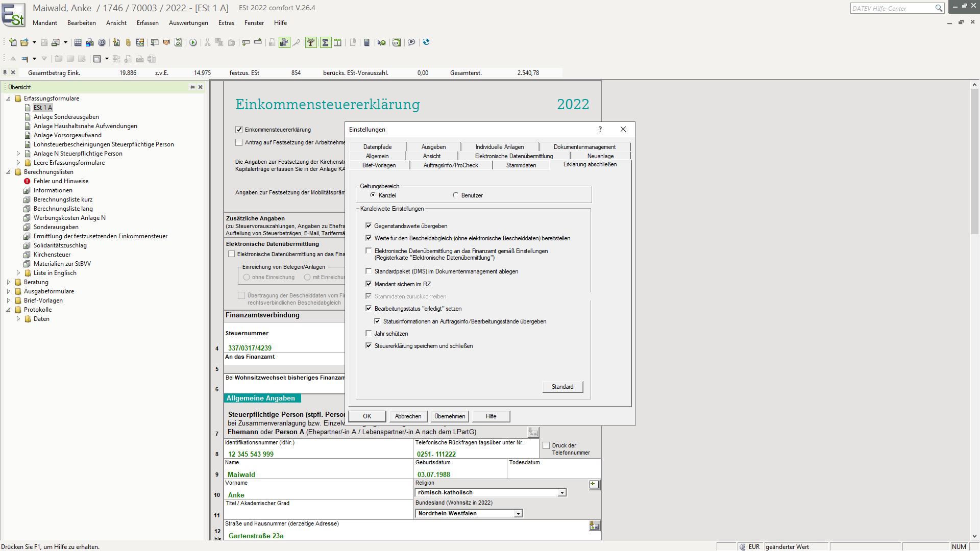Click the tree overview toolbar icon
The width and height of the screenshot is (980, 551).
(x=311, y=42)
